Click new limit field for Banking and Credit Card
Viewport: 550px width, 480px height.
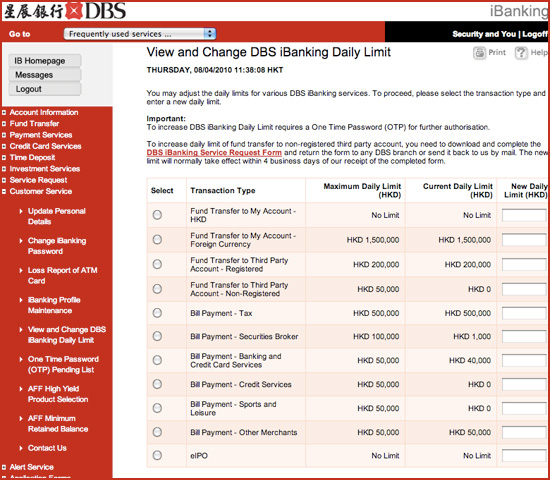point(524,360)
